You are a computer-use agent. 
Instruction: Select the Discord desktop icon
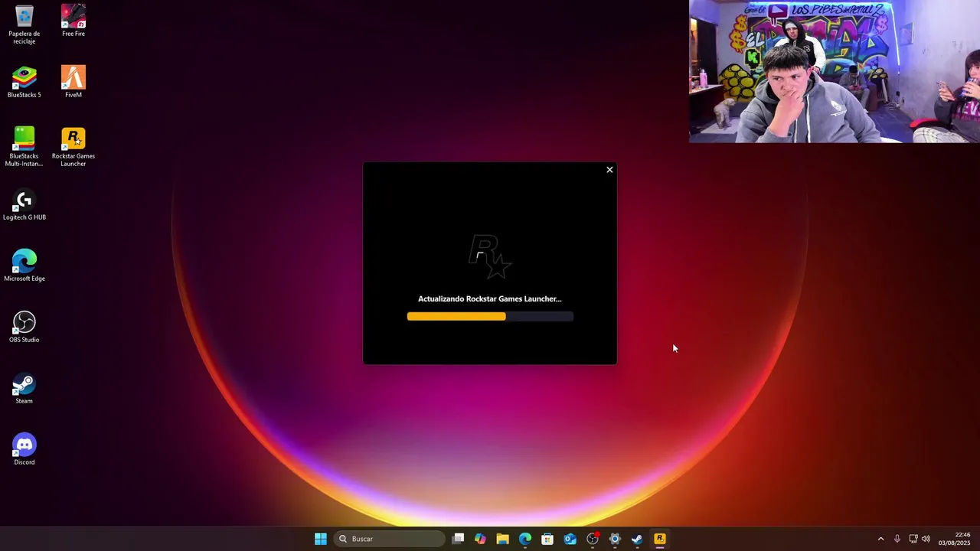pos(24,449)
